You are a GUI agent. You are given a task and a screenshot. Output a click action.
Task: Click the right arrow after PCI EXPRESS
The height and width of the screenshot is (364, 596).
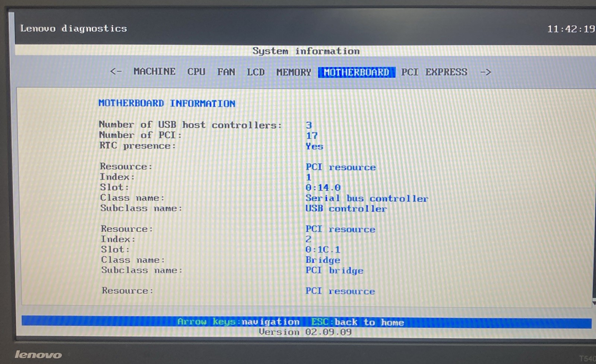(x=486, y=72)
